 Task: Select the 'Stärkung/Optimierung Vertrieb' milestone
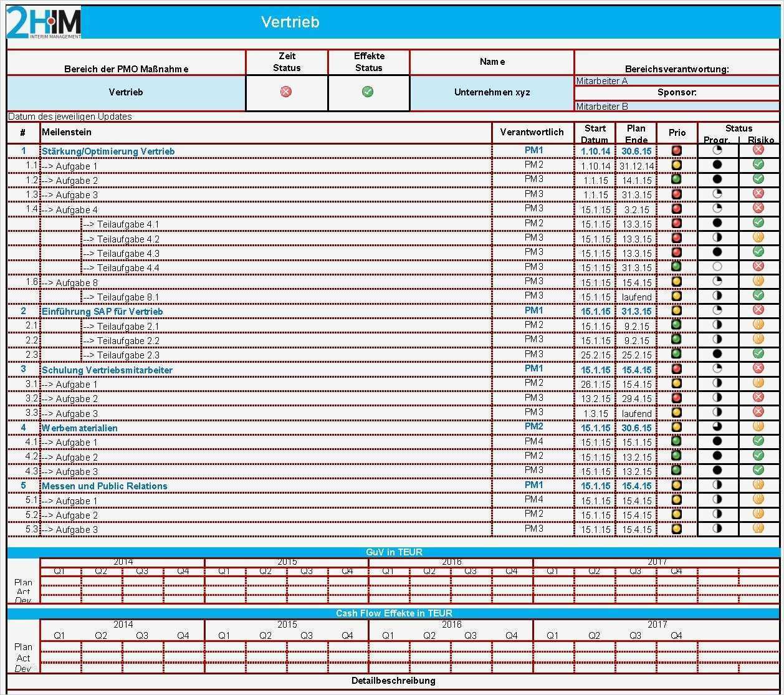pos(108,151)
